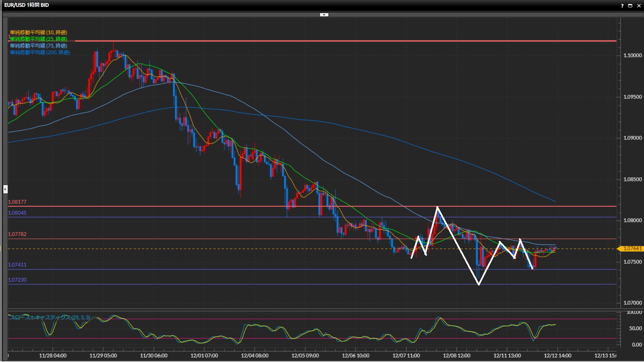Select the 1.07411 support line label

pyautogui.click(x=17, y=264)
